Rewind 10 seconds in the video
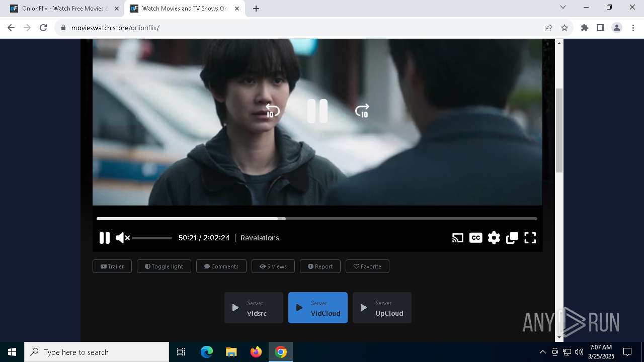 point(272,111)
